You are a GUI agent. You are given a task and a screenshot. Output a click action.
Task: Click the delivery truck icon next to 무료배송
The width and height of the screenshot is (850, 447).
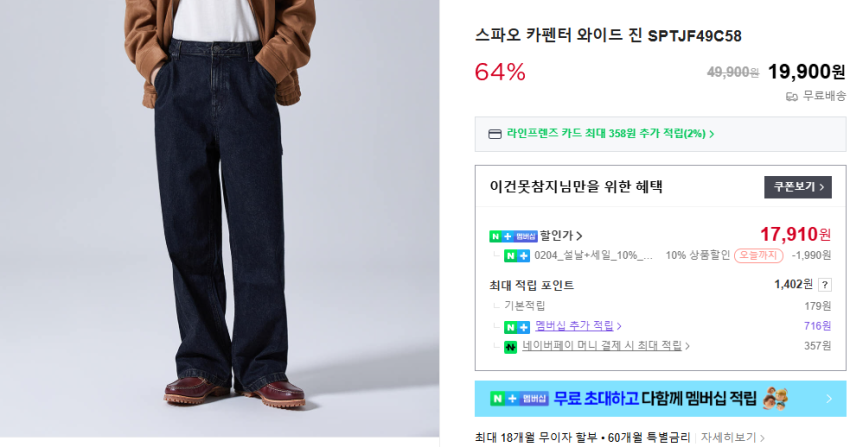(x=792, y=97)
